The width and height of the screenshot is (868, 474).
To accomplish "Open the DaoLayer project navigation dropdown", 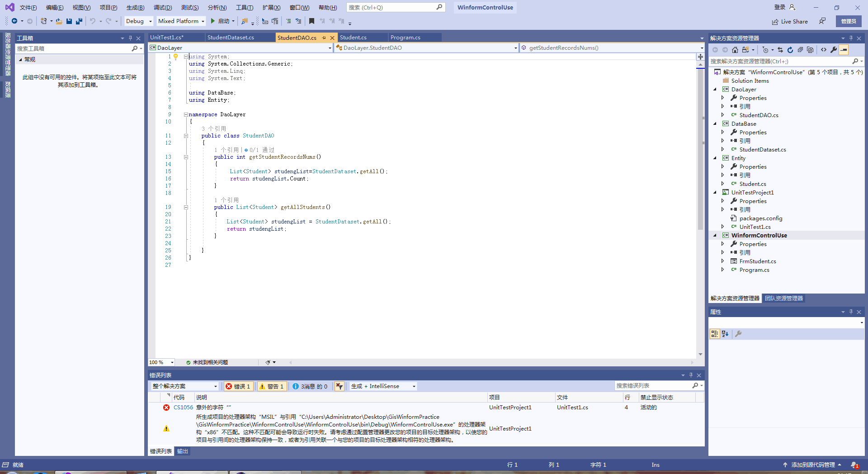I will coord(241,48).
